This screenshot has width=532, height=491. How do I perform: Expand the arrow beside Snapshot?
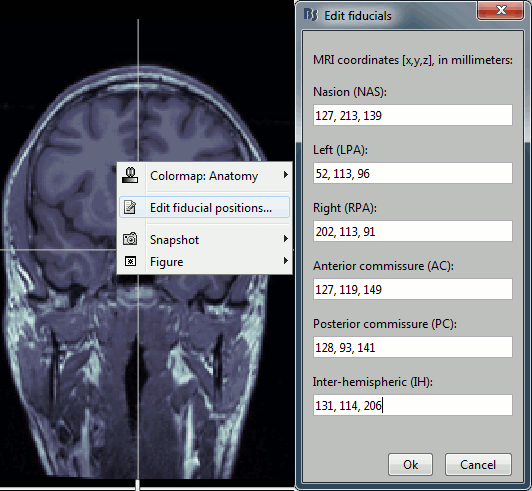pyautogui.click(x=286, y=239)
